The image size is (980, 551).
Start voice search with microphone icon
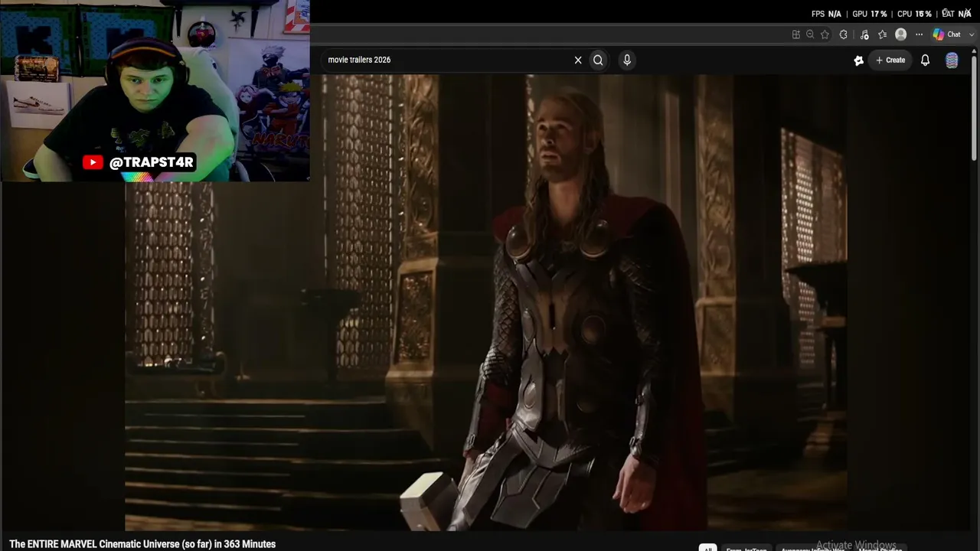pos(627,60)
